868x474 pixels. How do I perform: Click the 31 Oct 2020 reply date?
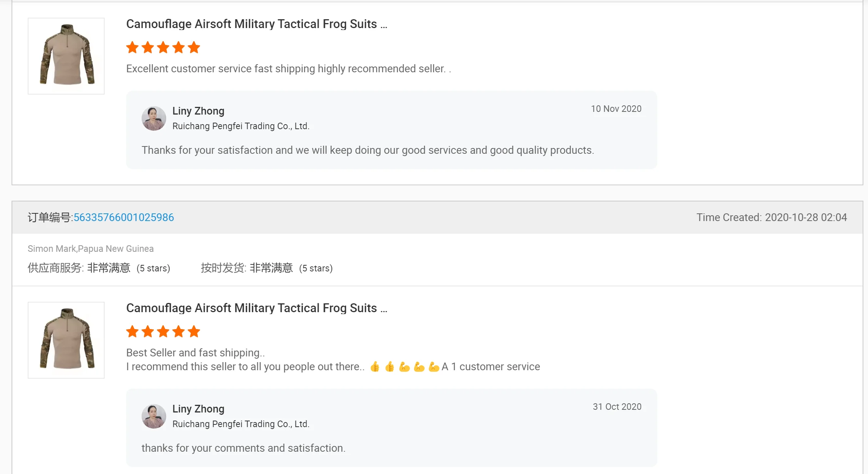point(617,407)
